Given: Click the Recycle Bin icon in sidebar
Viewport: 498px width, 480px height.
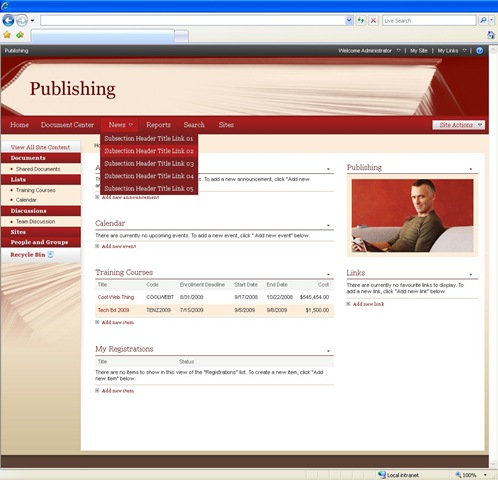Looking at the screenshot, I should [50, 255].
